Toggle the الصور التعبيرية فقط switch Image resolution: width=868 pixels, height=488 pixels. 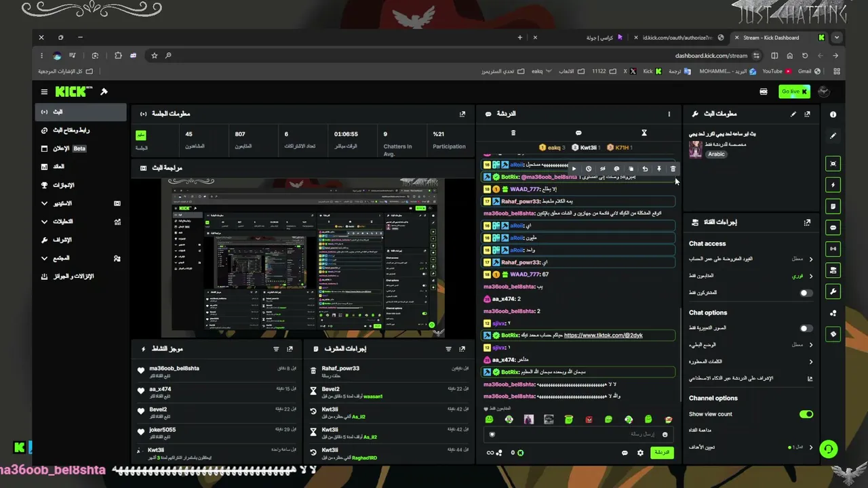tap(806, 328)
